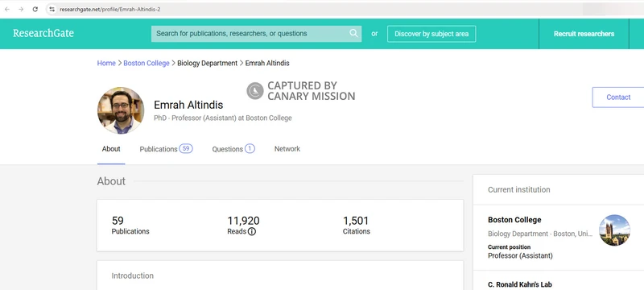Open C. Ronald Kahn's Lab entry

coord(519,284)
